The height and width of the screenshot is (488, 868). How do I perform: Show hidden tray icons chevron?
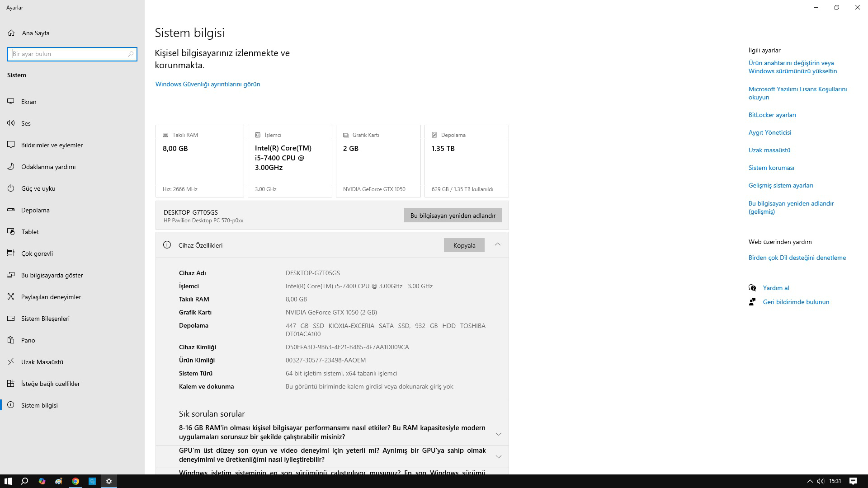(x=810, y=481)
